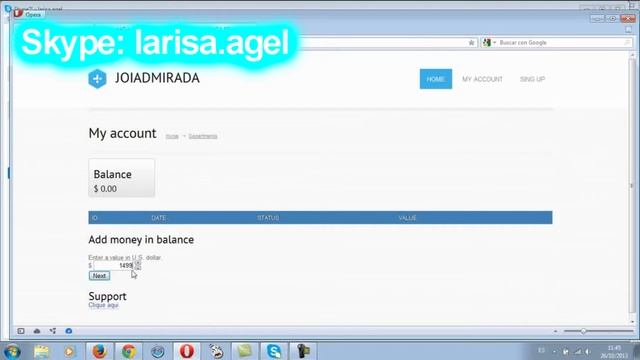Click the Add money in balance heading
The width and height of the screenshot is (640, 360).
point(141,240)
